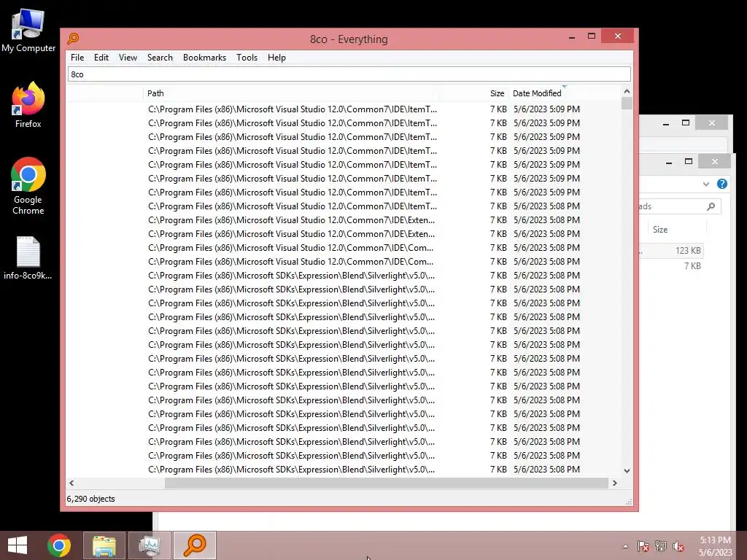The width and height of the screenshot is (747, 560).
Task: Select the 7 KB file row in the background Explorer window
Action: tap(671, 265)
